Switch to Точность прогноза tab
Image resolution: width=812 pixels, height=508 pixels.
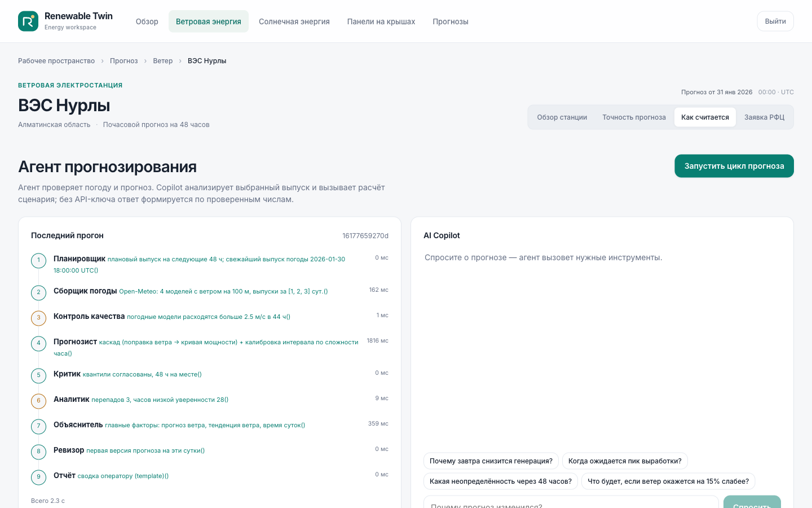click(634, 117)
